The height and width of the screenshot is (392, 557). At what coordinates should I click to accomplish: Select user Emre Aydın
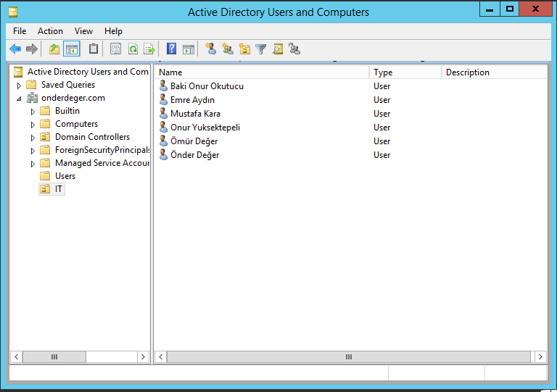192,100
